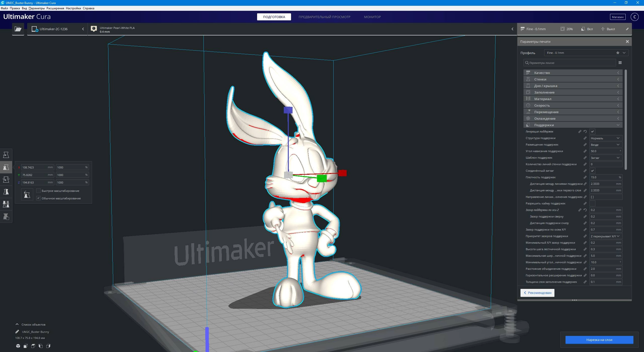Expand the Заполнение settings section

(573, 92)
